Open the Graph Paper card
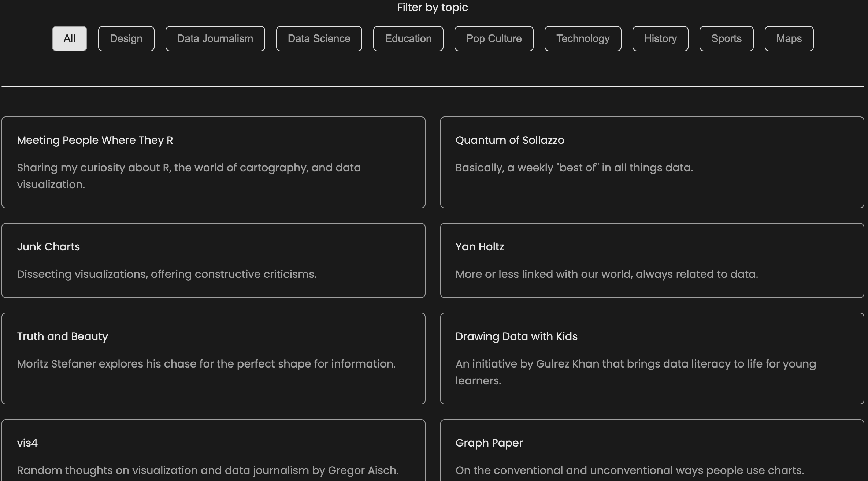Image resolution: width=868 pixels, height=481 pixels. pyautogui.click(x=652, y=450)
